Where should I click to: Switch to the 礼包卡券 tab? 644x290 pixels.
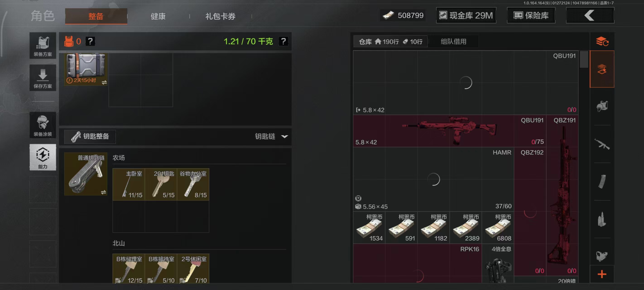point(220,16)
